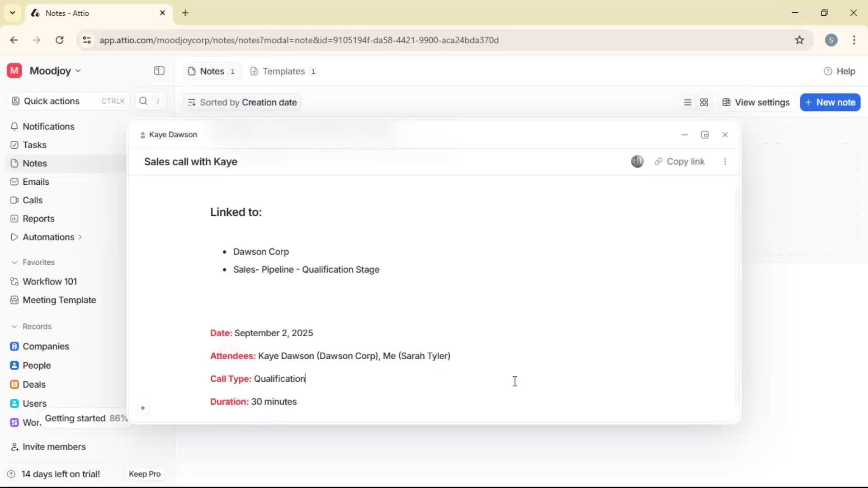Open the Calls section
868x488 pixels.
tap(31, 200)
